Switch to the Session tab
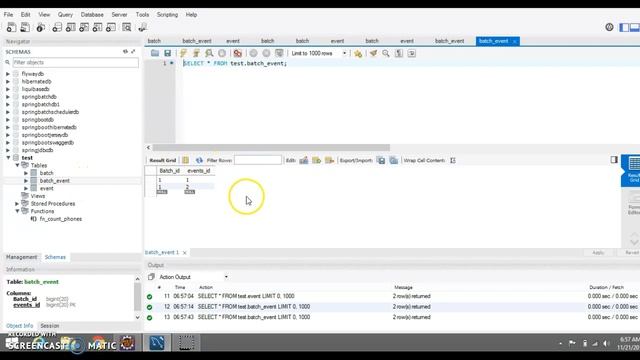This screenshot has height=360, width=640. (50, 326)
